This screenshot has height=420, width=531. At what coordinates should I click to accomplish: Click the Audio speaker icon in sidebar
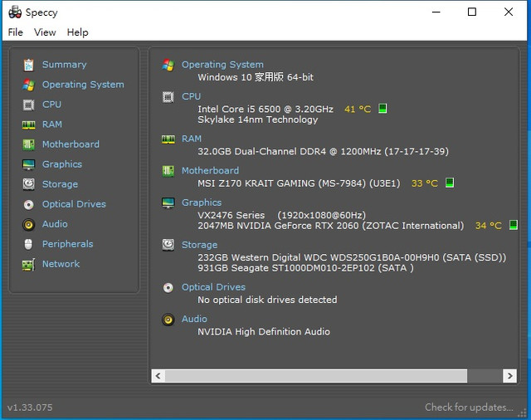pos(28,225)
